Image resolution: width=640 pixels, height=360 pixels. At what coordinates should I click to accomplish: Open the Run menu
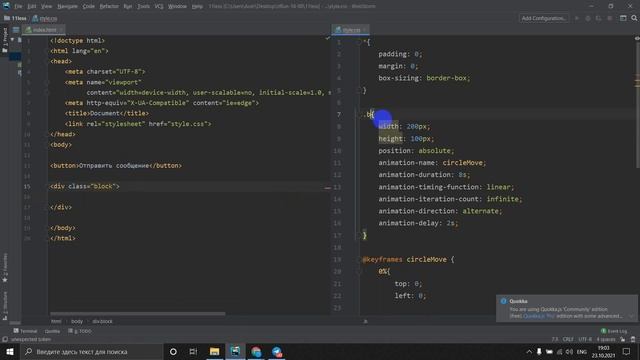[128, 6]
